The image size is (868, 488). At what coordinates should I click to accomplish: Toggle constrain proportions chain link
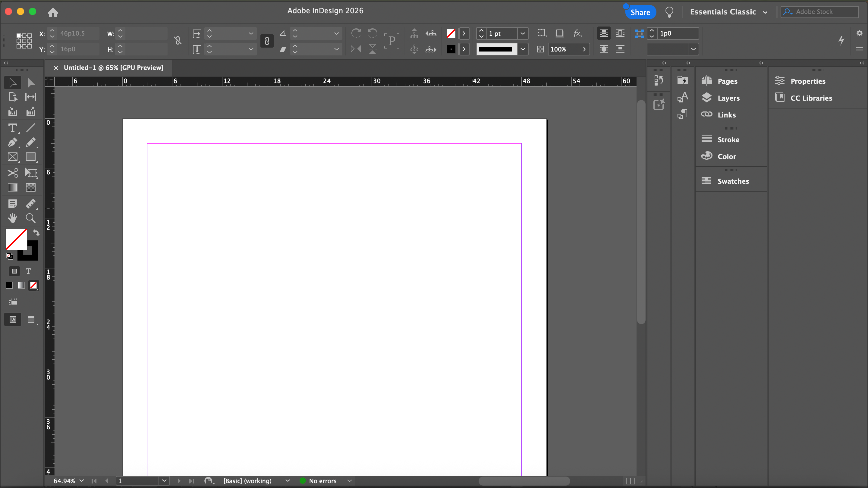pyautogui.click(x=178, y=41)
